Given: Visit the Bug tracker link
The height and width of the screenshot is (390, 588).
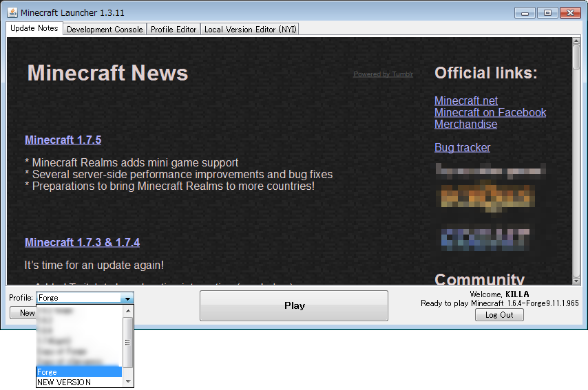Looking at the screenshot, I should pyautogui.click(x=462, y=148).
